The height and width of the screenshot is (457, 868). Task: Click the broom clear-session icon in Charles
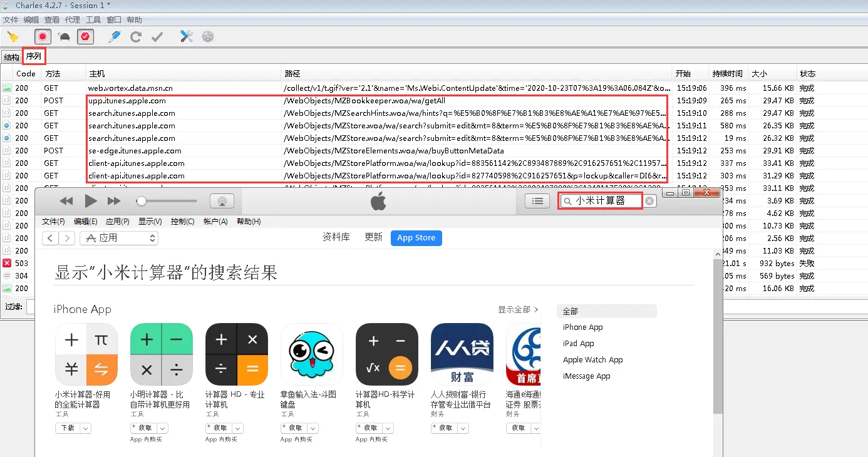pyautogui.click(x=13, y=37)
